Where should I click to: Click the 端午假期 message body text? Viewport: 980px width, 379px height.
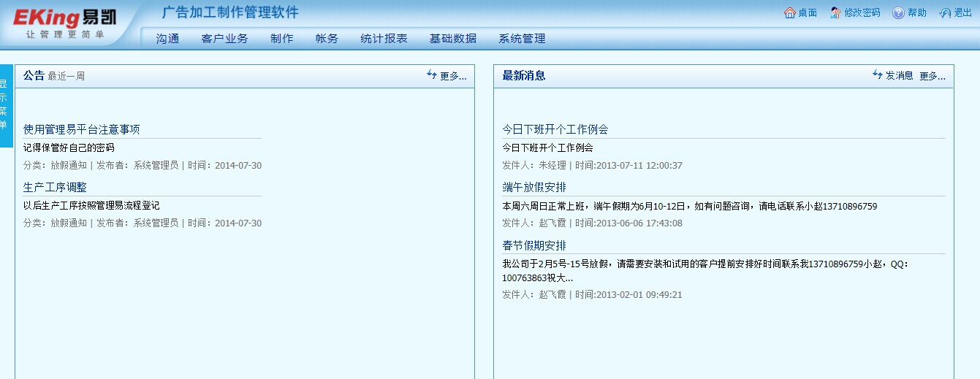[x=690, y=206]
